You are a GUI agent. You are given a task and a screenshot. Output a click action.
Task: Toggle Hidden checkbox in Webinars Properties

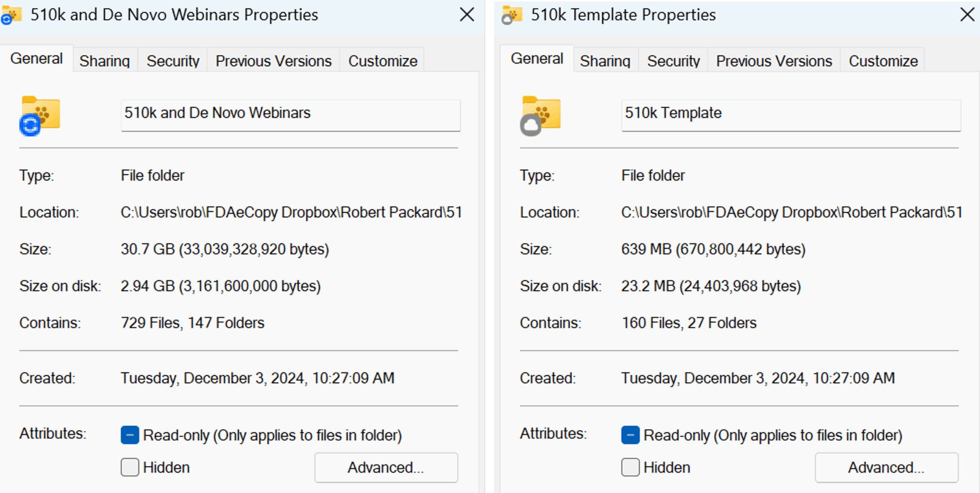130,467
